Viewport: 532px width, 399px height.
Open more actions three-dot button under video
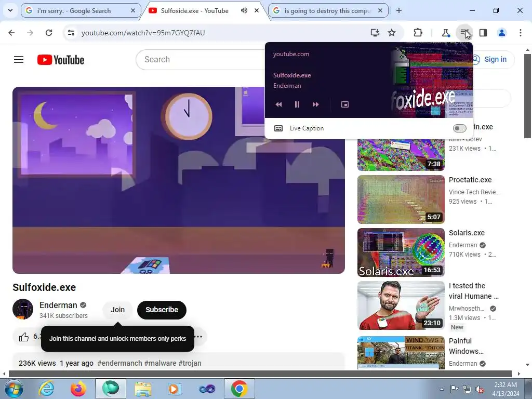click(x=199, y=337)
